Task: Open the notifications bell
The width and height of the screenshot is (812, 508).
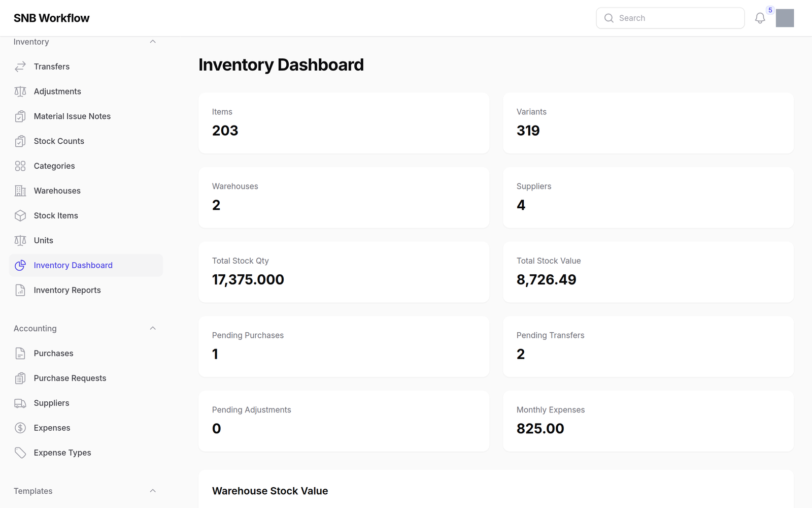Action: (x=760, y=18)
